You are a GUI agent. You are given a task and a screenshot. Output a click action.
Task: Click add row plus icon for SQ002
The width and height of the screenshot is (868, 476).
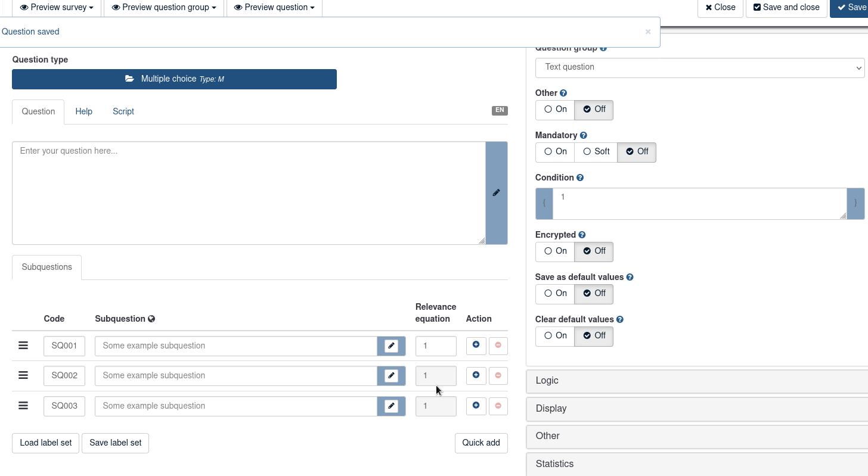coord(476,375)
